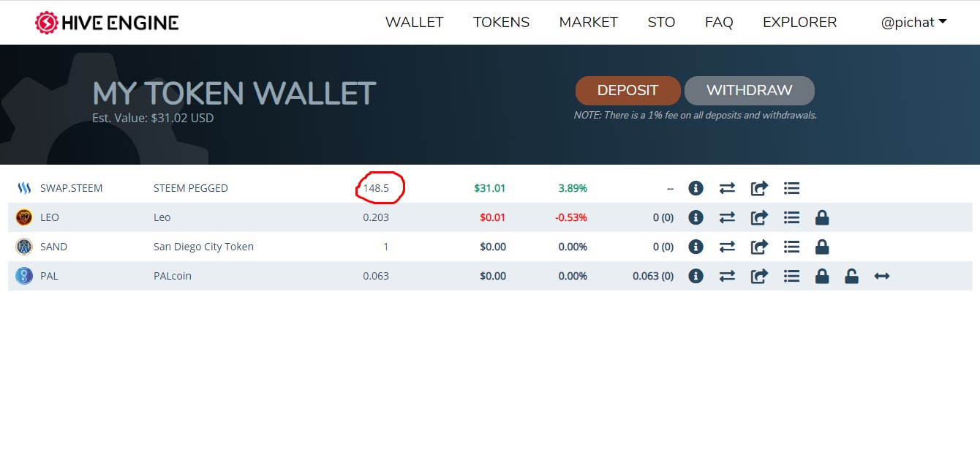Image resolution: width=980 pixels, height=464 pixels.
Task: View SAND transaction history list
Action: tap(791, 247)
